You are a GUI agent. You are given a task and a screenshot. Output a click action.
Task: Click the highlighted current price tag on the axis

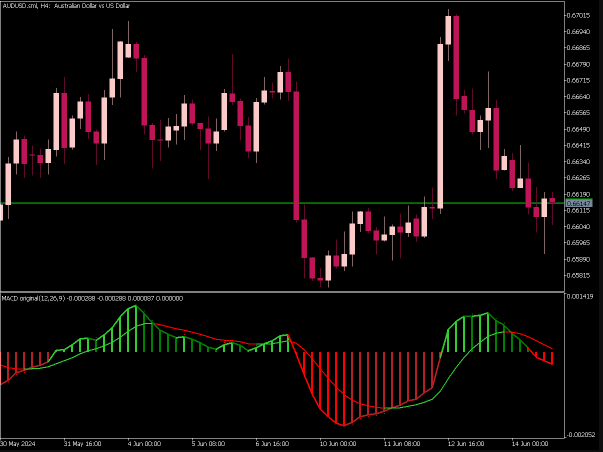pyautogui.click(x=579, y=203)
